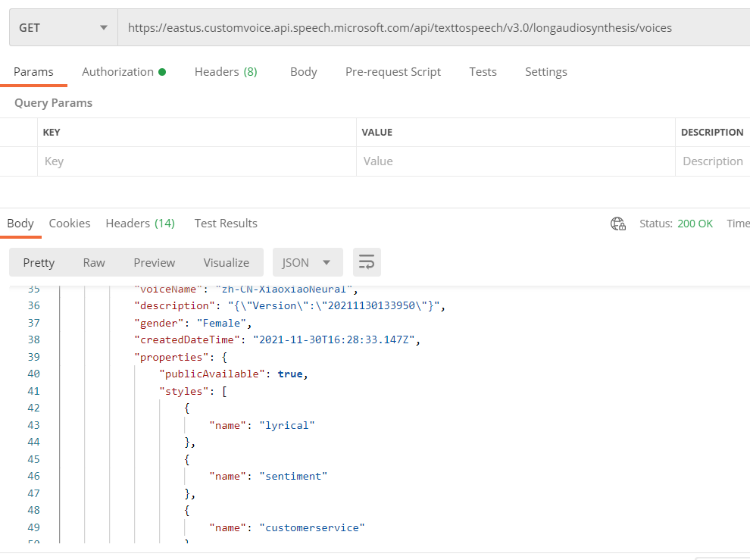Open the Settings tab
Viewport: 750px width, 560px height.
545,72
